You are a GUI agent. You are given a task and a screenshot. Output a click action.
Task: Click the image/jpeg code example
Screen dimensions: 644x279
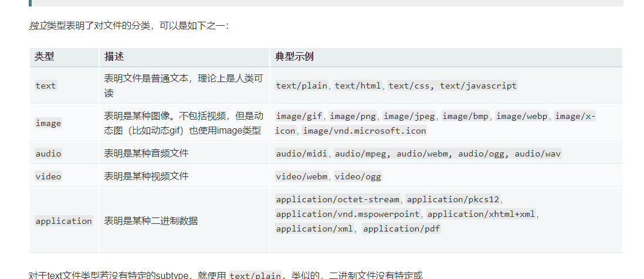point(409,116)
